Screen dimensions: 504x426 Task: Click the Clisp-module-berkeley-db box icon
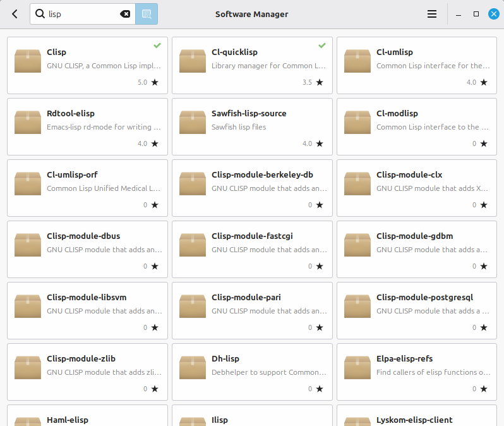193,183
